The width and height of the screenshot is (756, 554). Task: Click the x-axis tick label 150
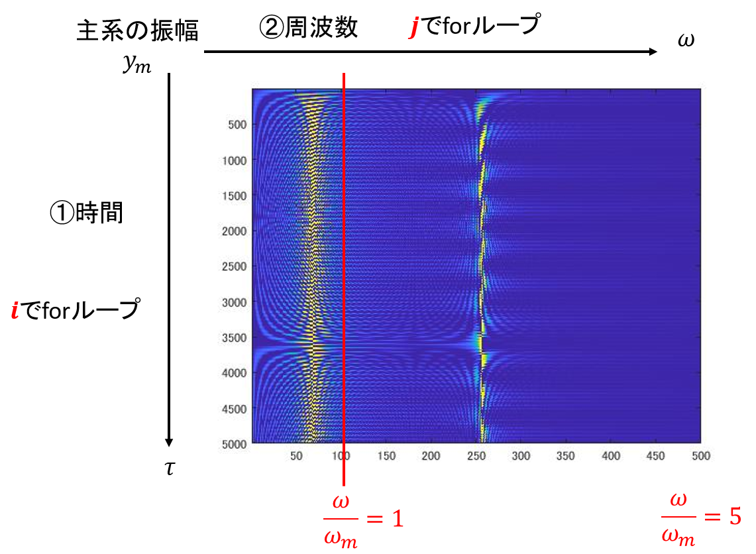pos(386,456)
